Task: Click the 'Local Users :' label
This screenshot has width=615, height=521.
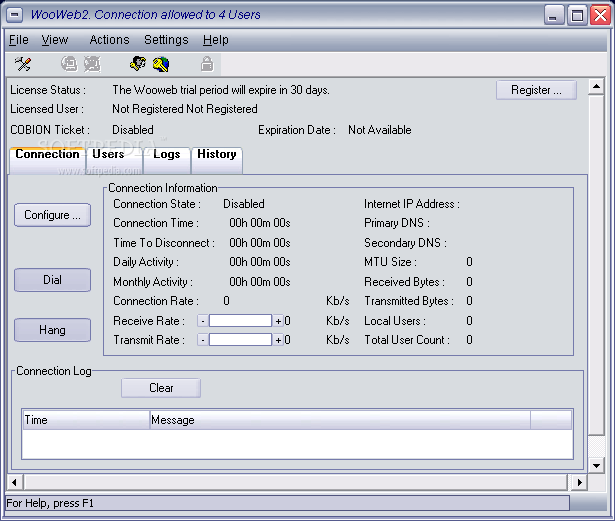Action: point(395,321)
